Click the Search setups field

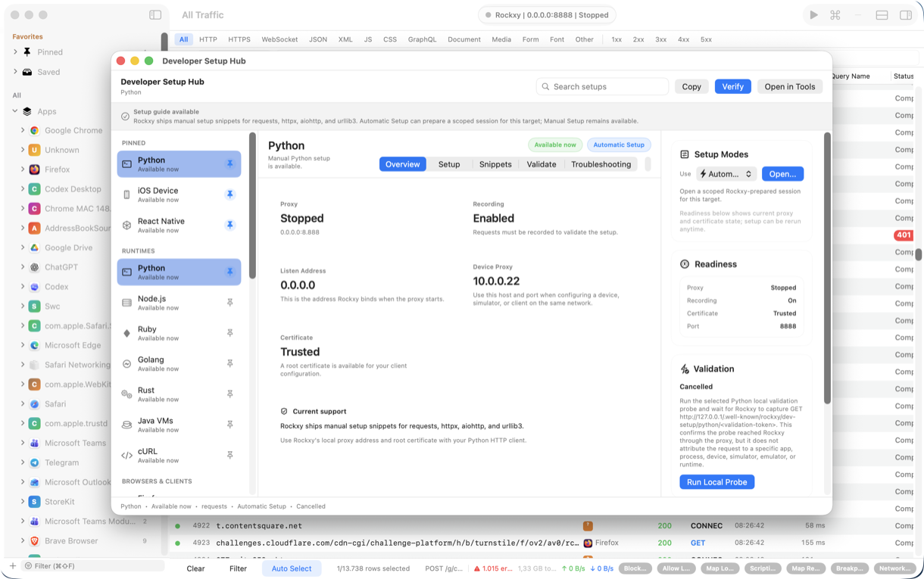[602, 87]
